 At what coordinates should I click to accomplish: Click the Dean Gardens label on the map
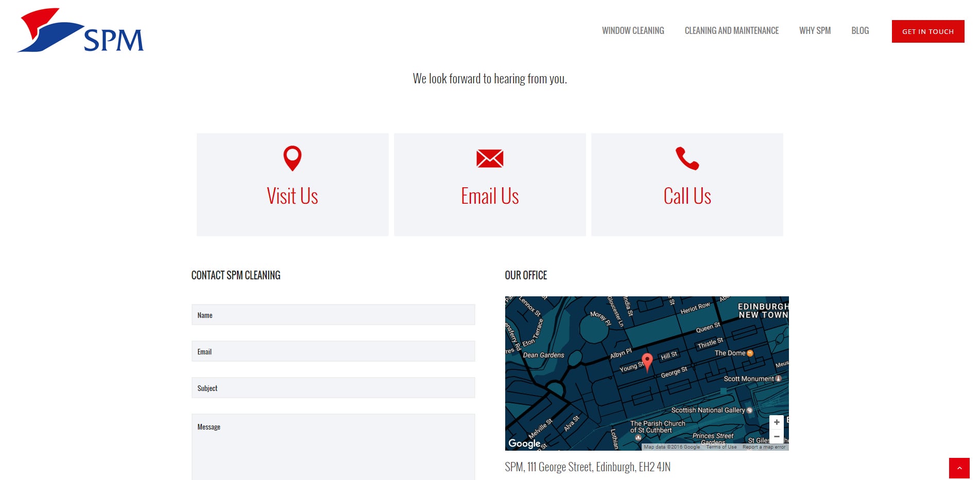[x=543, y=355]
